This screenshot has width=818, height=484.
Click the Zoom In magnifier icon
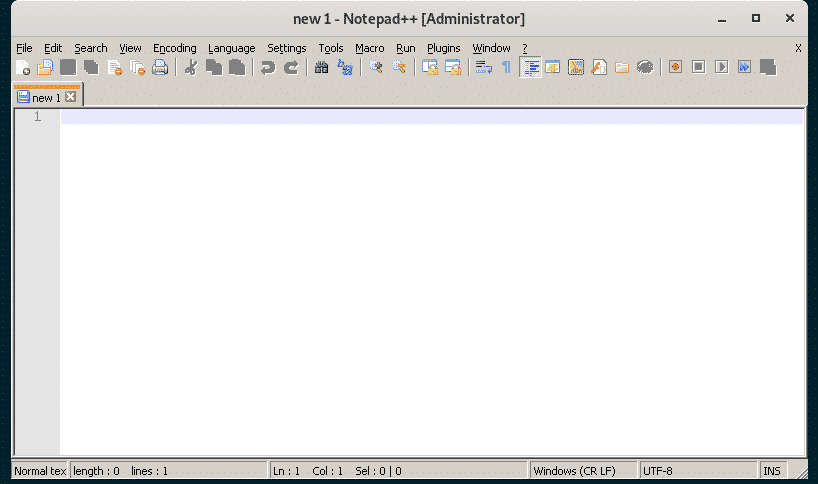click(x=376, y=67)
